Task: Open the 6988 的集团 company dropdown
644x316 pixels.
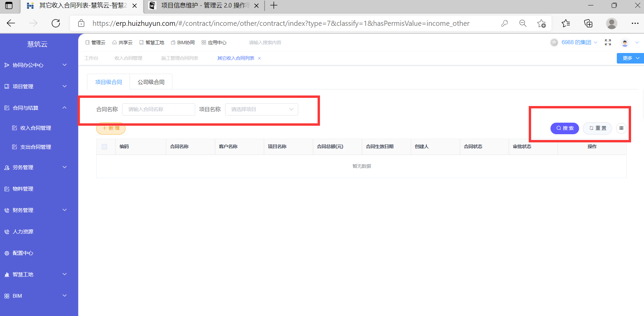Action: [x=579, y=42]
